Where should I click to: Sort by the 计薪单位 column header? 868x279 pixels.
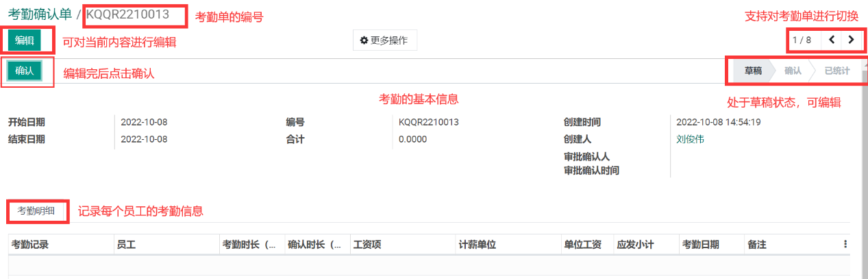click(x=478, y=244)
